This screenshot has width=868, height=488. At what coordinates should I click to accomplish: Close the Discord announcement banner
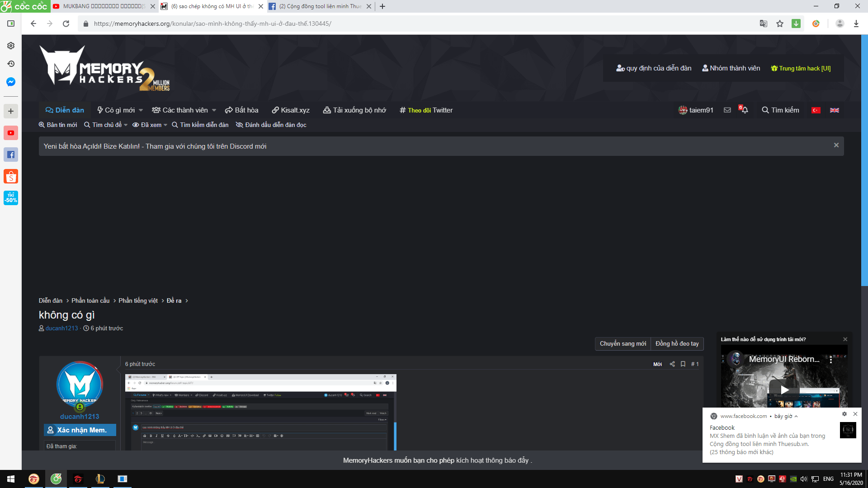[x=836, y=145]
